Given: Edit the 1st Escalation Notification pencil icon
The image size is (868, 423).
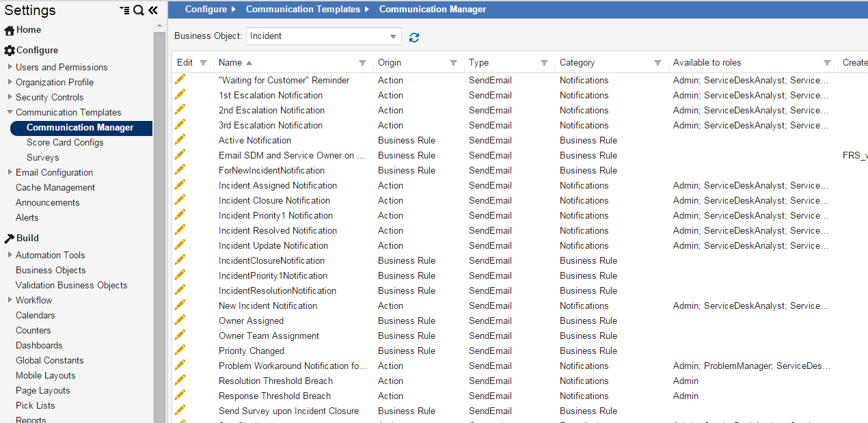Looking at the screenshot, I should [x=180, y=95].
